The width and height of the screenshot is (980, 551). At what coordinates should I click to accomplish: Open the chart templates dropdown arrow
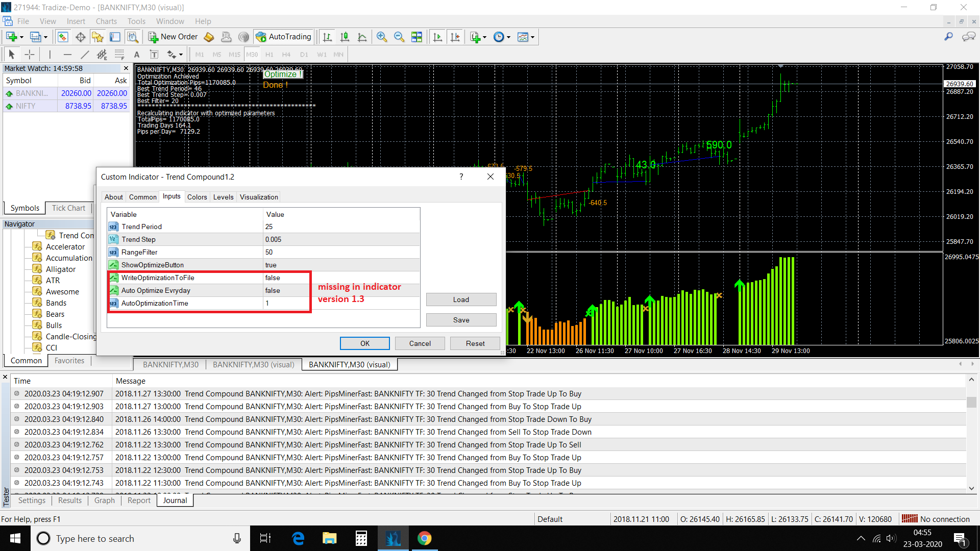(532, 37)
